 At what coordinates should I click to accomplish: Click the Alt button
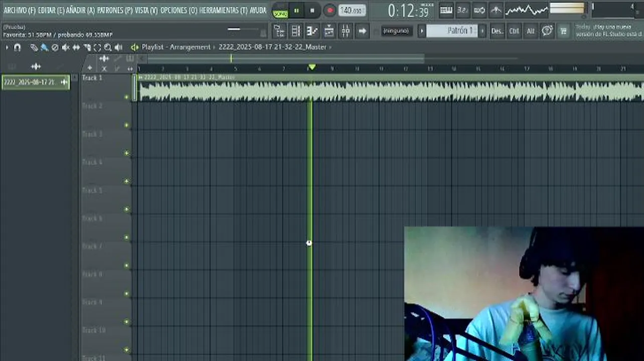(531, 31)
